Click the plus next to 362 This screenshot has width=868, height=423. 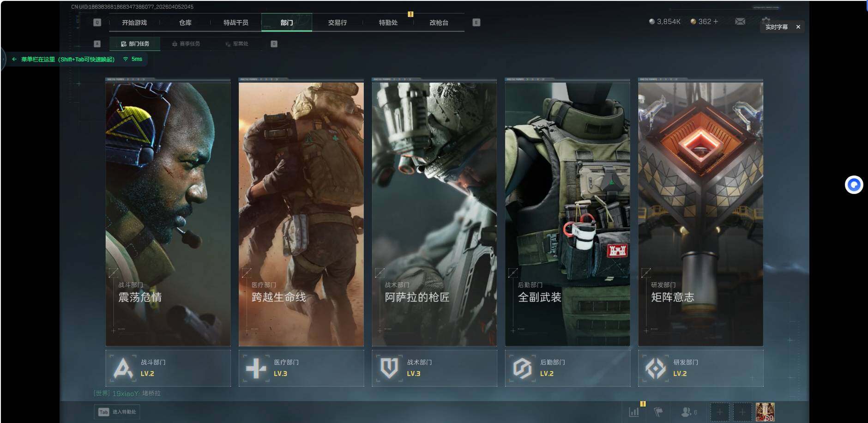[716, 22]
